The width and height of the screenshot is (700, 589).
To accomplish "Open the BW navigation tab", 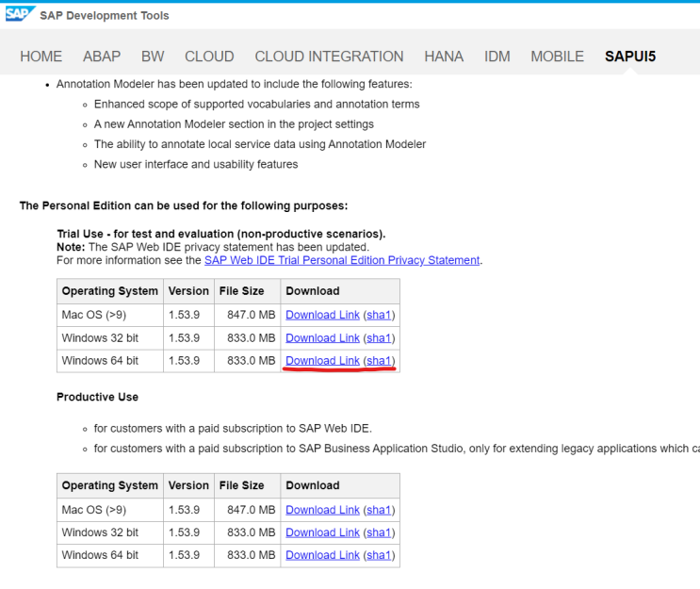I will 153,57.
